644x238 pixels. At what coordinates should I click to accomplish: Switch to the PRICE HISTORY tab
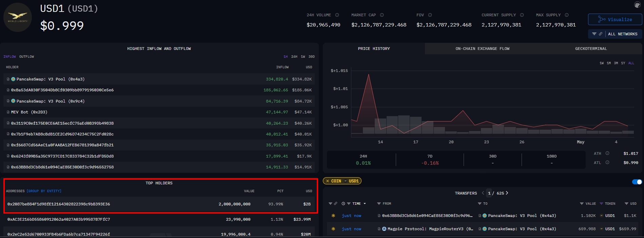click(374, 49)
